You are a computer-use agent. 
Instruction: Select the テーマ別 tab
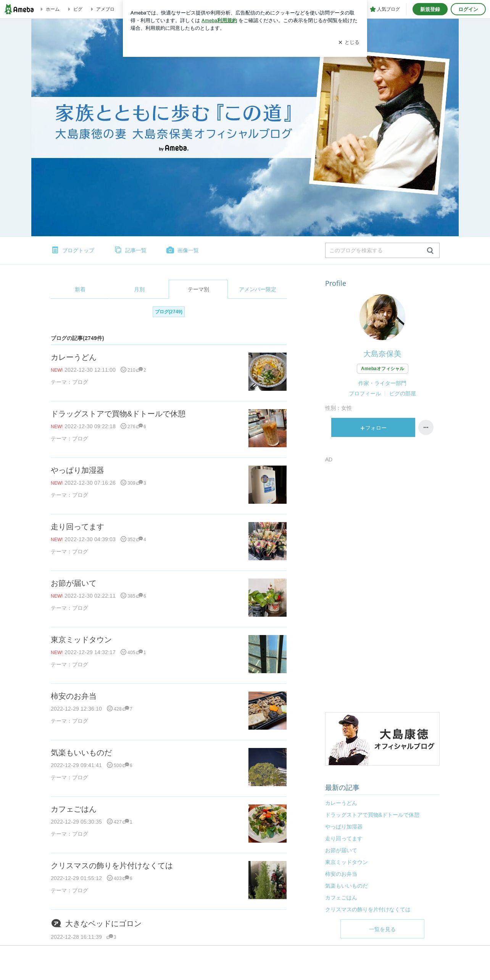pyautogui.click(x=198, y=289)
